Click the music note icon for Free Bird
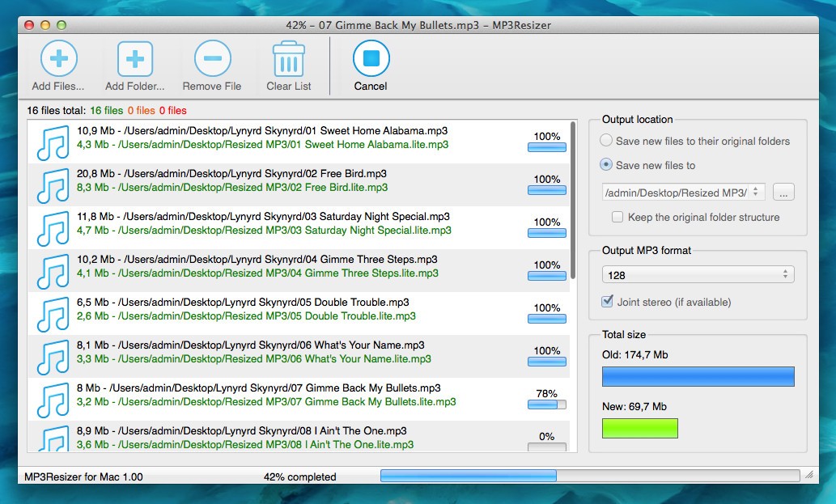 53,185
